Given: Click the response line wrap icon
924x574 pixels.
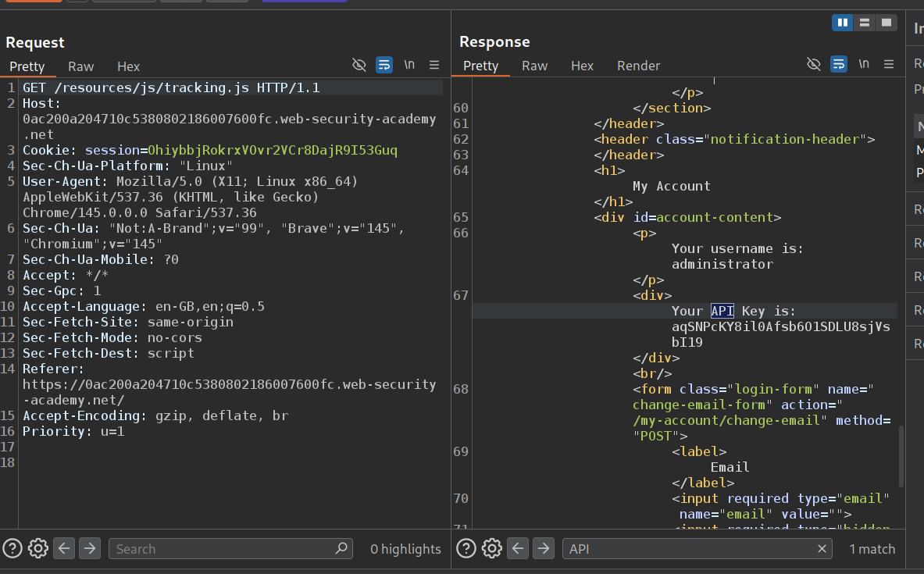Looking at the screenshot, I should pyautogui.click(x=838, y=64).
